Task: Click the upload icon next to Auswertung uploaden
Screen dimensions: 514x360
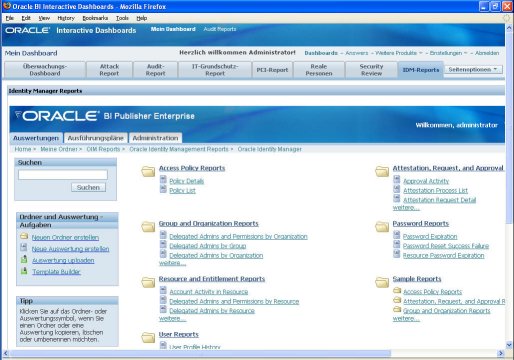Action: 24,259
